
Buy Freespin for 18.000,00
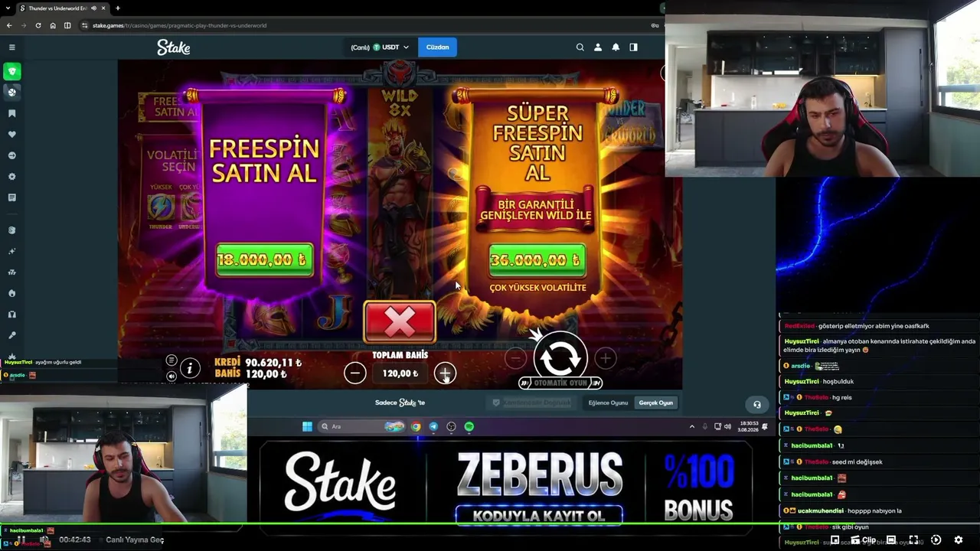click(264, 260)
